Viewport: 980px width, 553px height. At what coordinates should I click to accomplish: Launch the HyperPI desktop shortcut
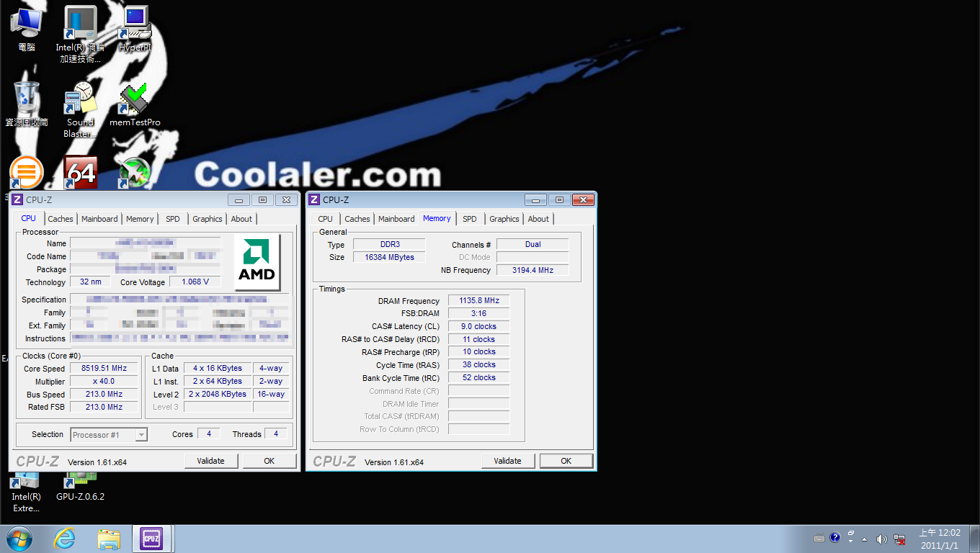(x=135, y=29)
